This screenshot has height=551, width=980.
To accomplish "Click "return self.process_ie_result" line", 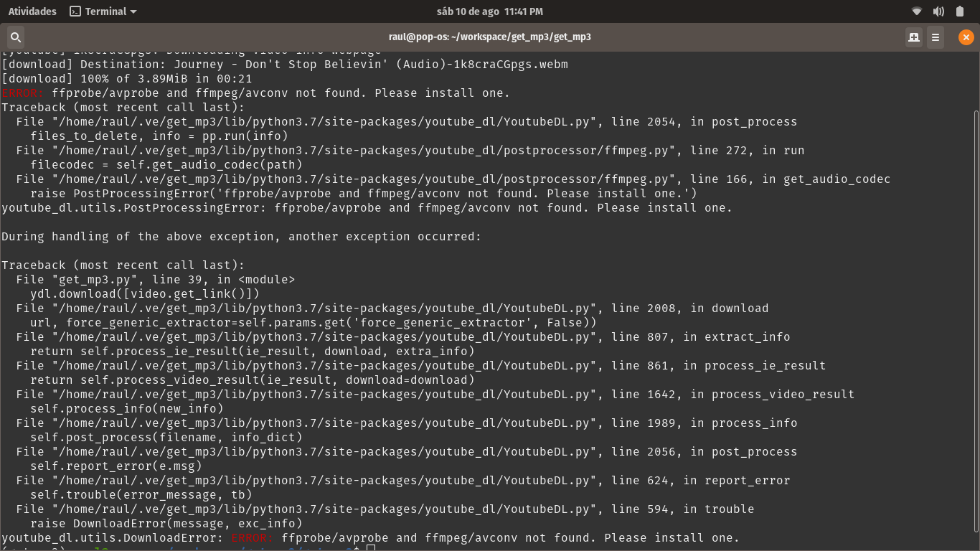I will pos(253,352).
